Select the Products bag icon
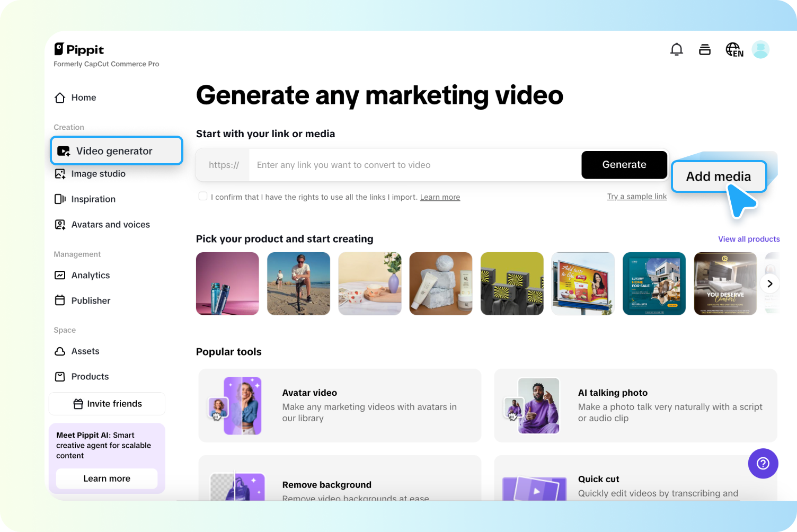The width and height of the screenshot is (797, 532). [x=60, y=376]
